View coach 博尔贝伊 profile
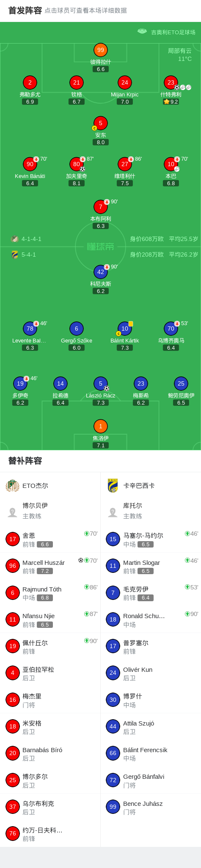 pos(50,511)
